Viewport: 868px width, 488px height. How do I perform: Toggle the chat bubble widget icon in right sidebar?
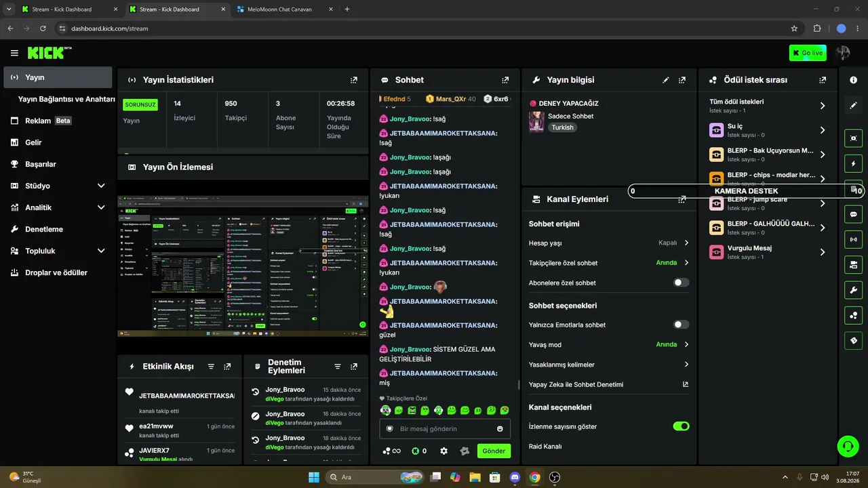(x=854, y=214)
